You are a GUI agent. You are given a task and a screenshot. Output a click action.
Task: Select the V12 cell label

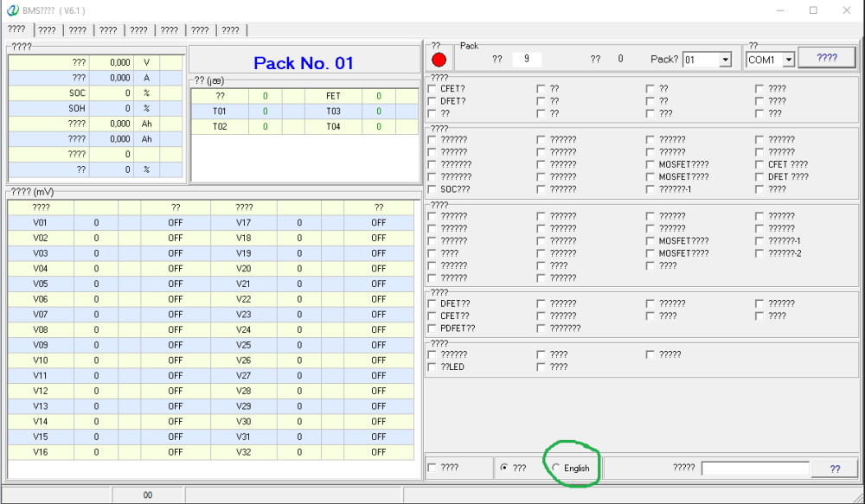point(41,391)
